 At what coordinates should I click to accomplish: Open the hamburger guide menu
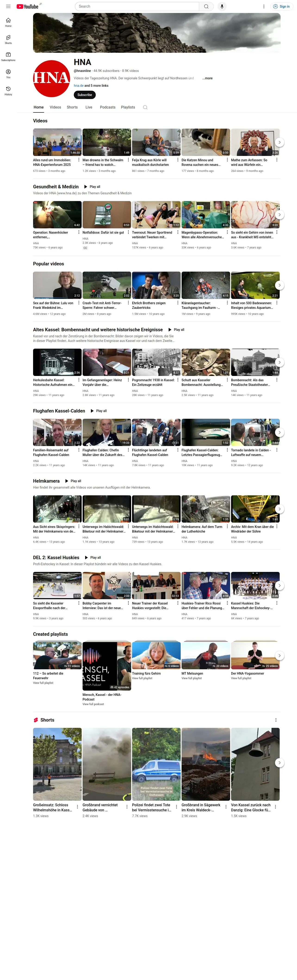[8, 6]
